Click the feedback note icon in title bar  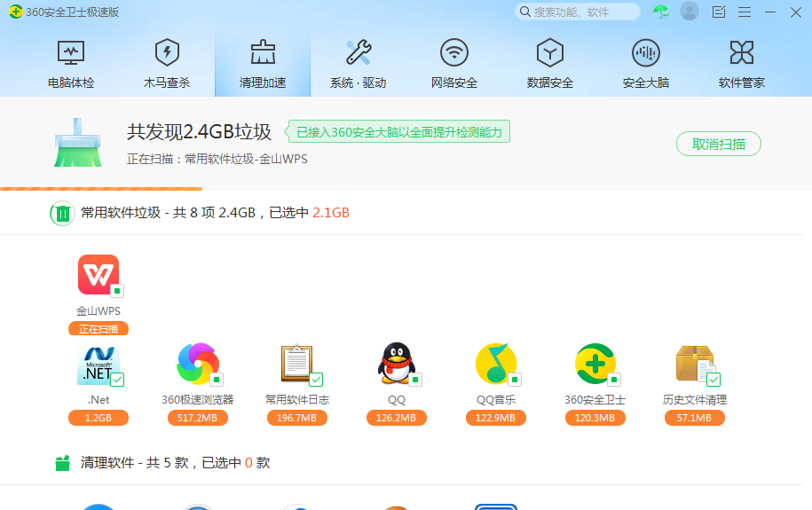[719, 12]
